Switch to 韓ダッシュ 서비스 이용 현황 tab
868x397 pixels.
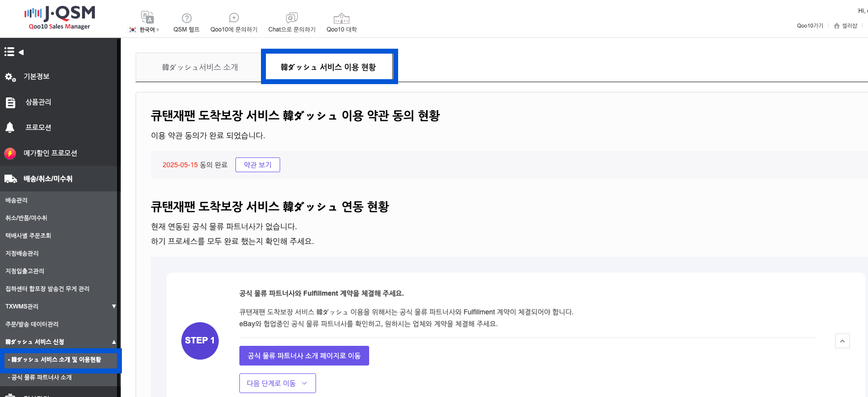(x=328, y=67)
